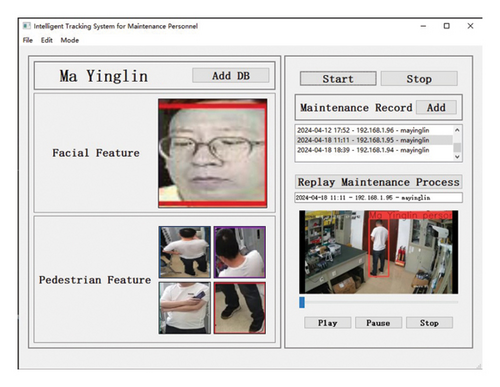Click the pedestrian thumbnail with crossed arms

[x=185, y=308]
